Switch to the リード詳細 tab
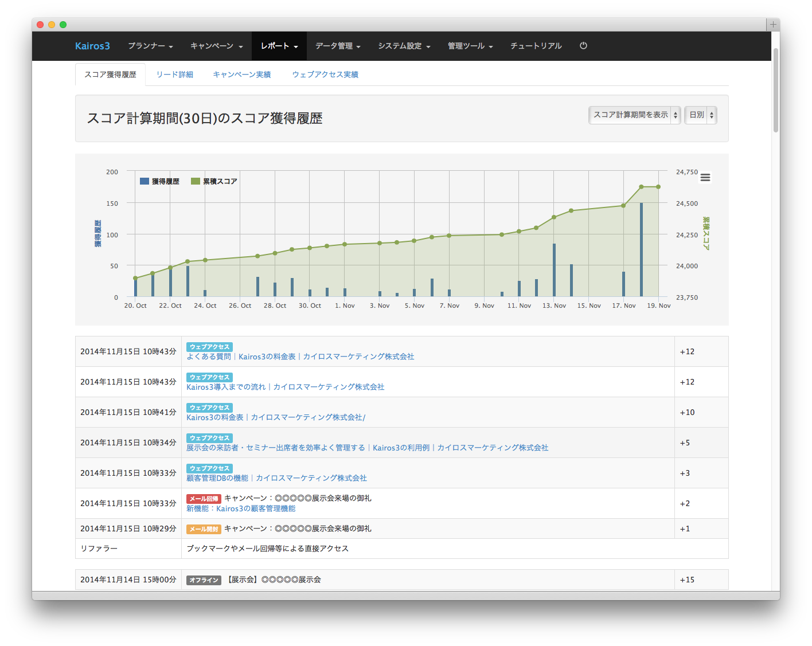Image resolution: width=812 pixels, height=646 pixels. tap(175, 75)
